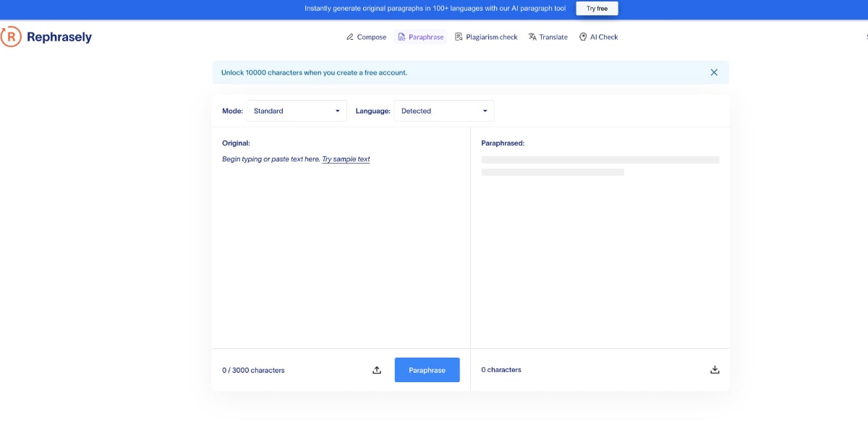Switch to the Paraphrase tab
This screenshot has height=422, width=868.
[421, 37]
